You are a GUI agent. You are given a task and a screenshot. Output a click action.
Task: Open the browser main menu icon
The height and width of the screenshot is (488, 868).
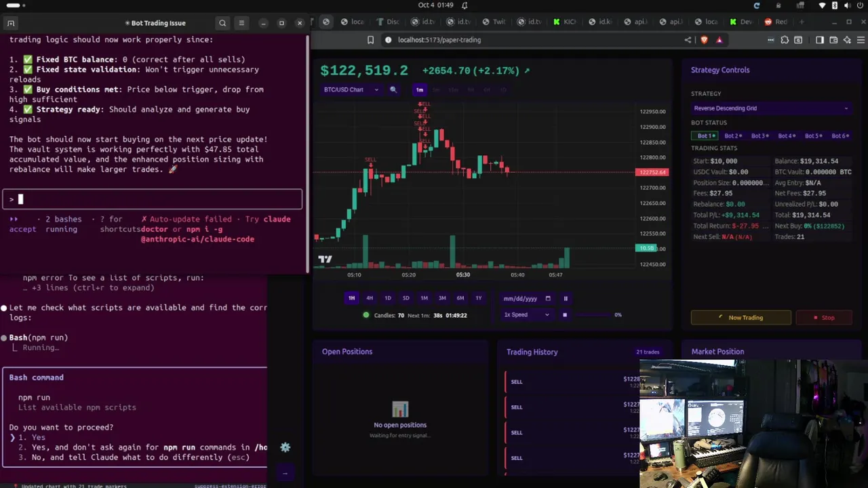click(860, 40)
